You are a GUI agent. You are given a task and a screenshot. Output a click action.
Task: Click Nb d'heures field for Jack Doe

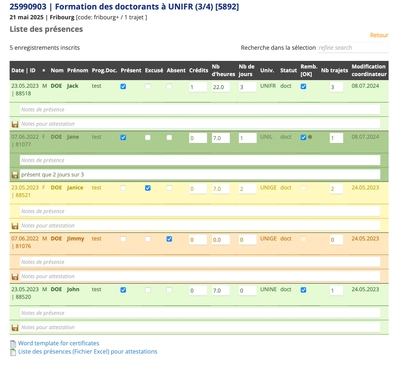click(221, 87)
